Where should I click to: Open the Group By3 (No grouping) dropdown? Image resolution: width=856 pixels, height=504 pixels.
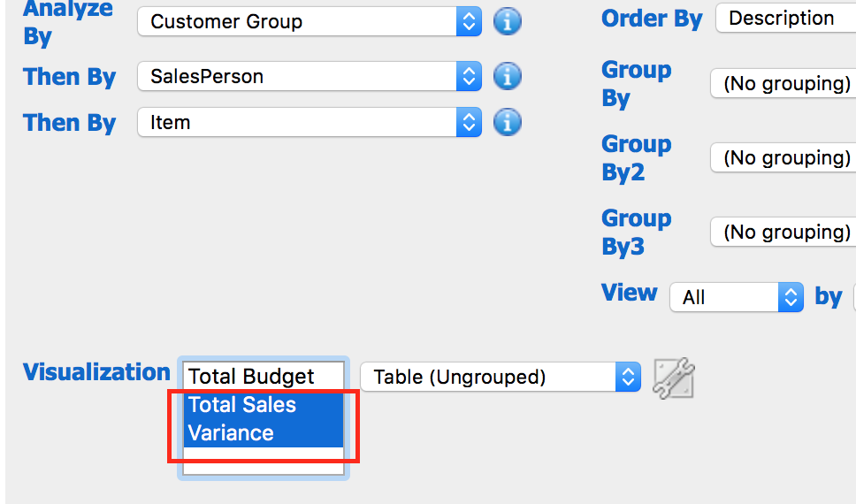[783, 232]
